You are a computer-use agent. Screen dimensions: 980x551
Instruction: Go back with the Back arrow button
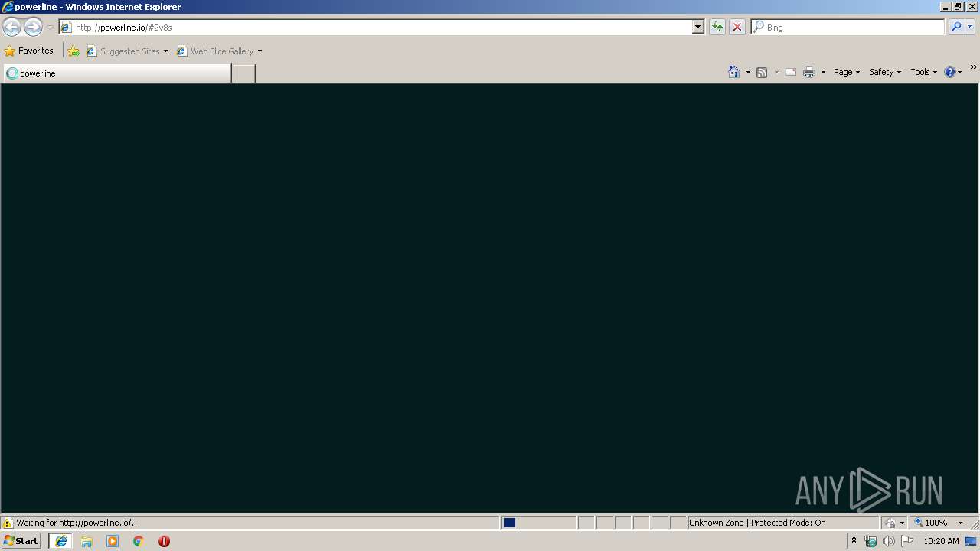point(11,28)
